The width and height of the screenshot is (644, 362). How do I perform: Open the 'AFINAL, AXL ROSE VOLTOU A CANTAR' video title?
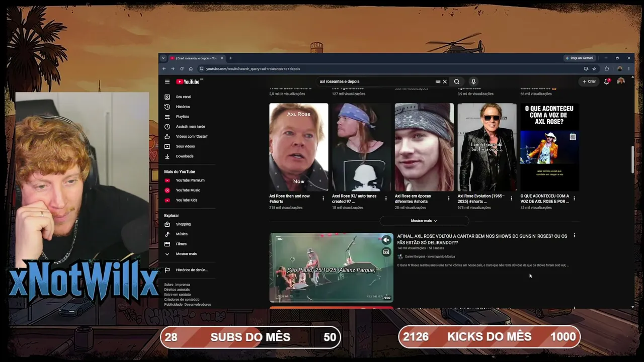(x=482, y=239)
